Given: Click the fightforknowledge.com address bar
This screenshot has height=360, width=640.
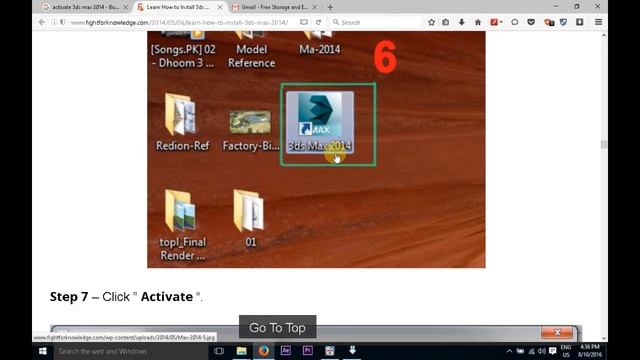Looking at the screenshot, I should [180, 22].
